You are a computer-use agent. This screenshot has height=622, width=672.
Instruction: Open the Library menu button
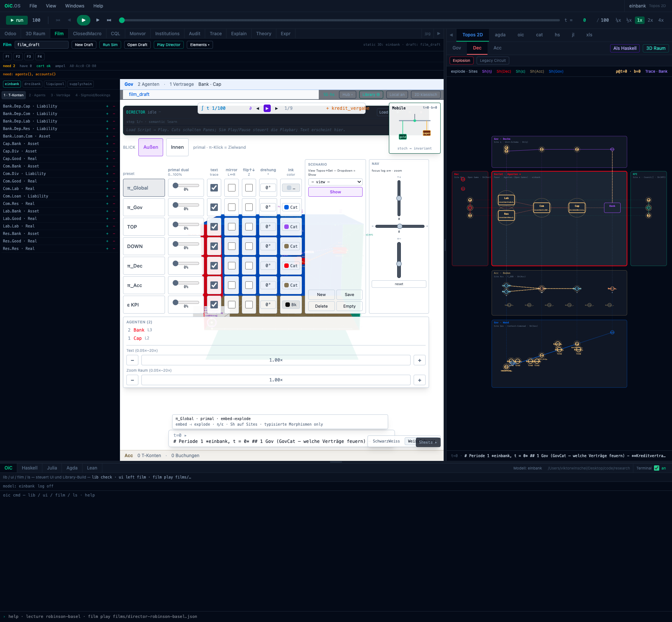coord(371,94)
